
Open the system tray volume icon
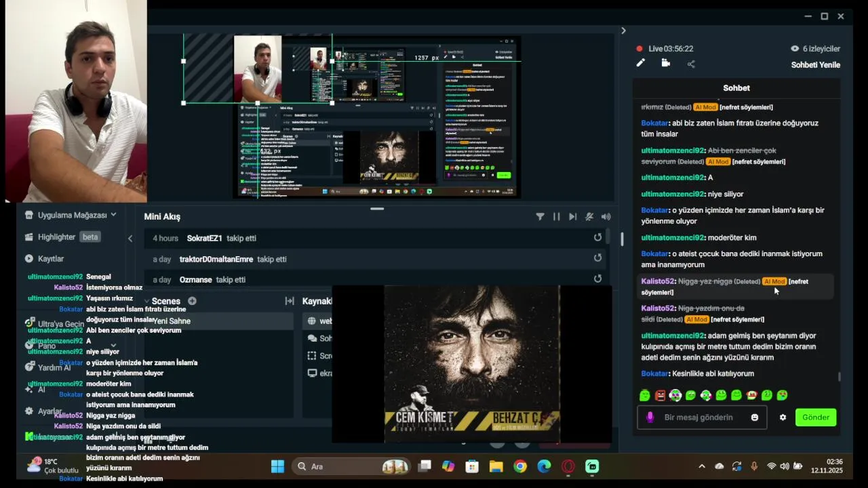click(785, 466)
